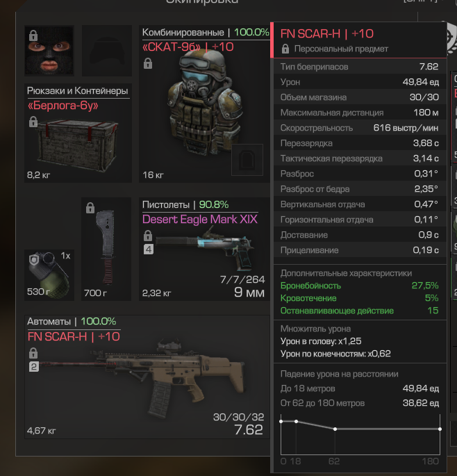457x476 pixels.
Task: Click the number 4 hotkey badge on the pistol
Action: (x=149, y=249)
